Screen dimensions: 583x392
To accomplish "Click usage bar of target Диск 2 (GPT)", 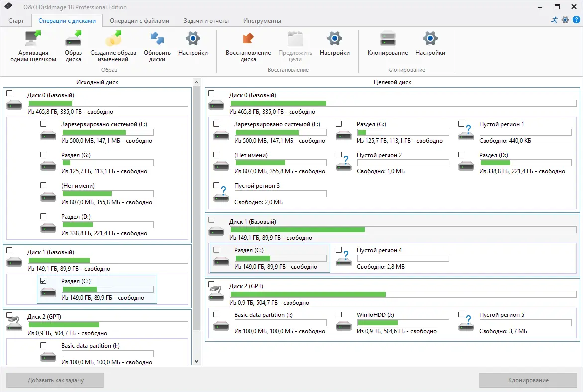I will (x=403, y=294).
